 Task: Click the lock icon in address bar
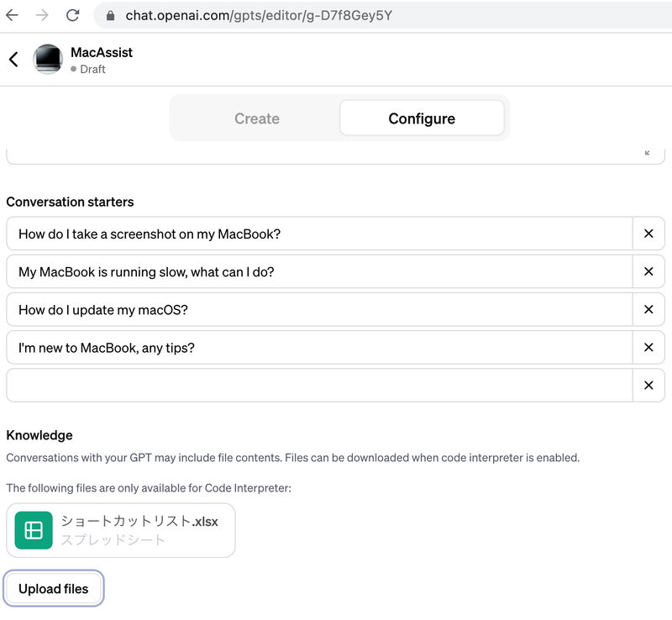point(110,15)
